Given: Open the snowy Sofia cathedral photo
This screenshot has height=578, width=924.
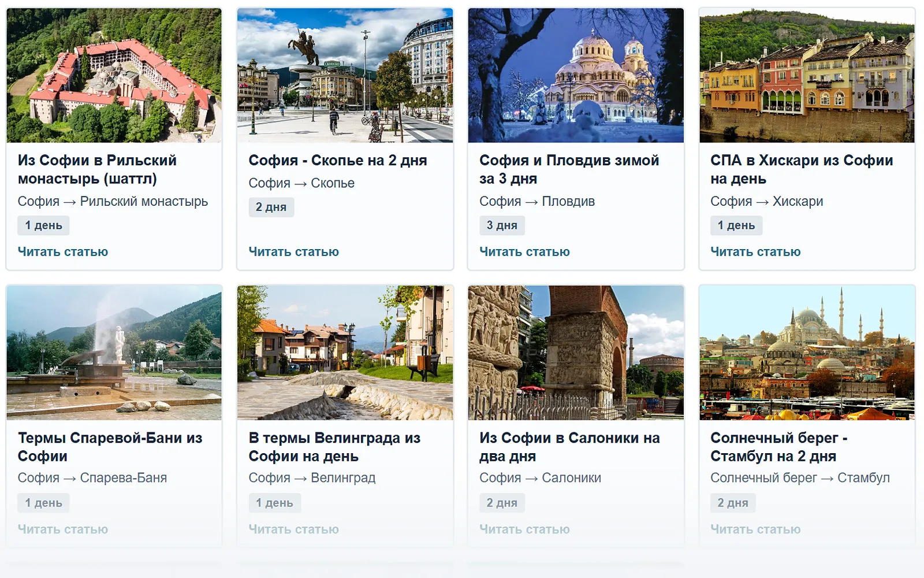Looking at the screenshot, I should point(576,75).
